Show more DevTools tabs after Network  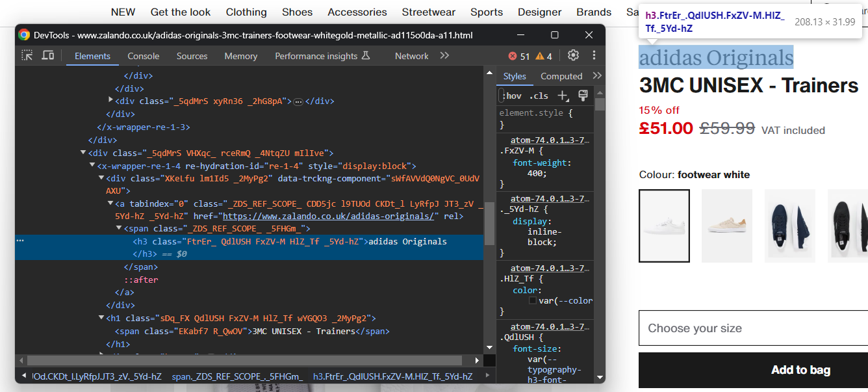tap(444, 56)
